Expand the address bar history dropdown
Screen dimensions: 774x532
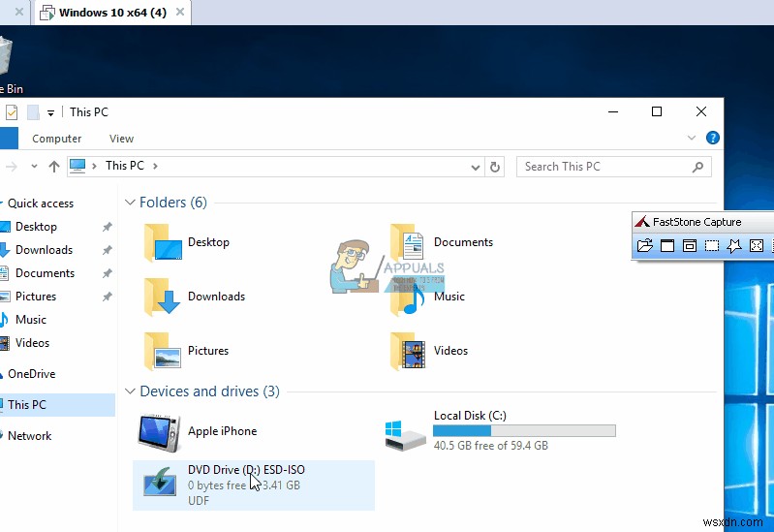pyautogui.click(x=476, y=167)
